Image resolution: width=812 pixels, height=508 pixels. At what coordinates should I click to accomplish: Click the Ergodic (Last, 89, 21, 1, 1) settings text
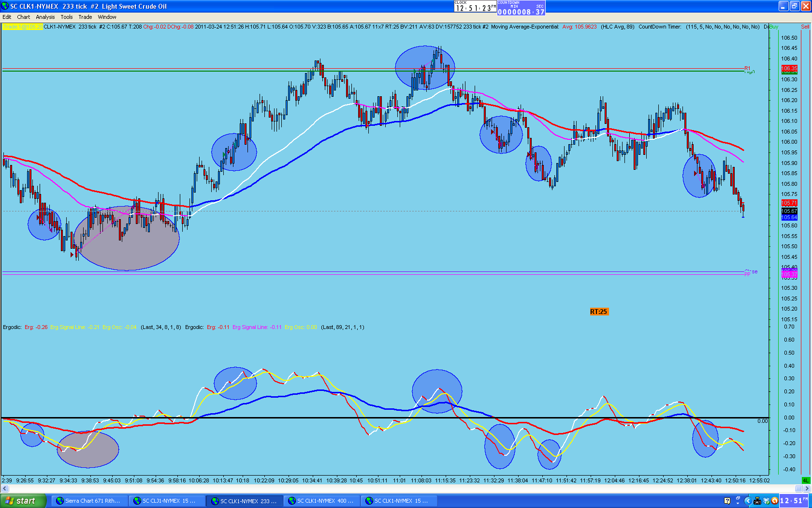click(343, 328)
